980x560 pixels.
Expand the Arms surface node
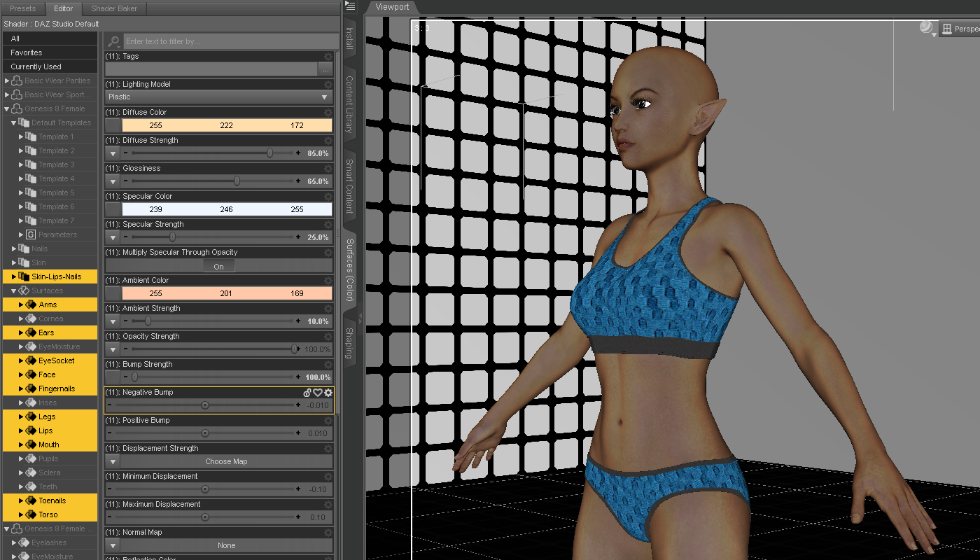tap(21, 304)
